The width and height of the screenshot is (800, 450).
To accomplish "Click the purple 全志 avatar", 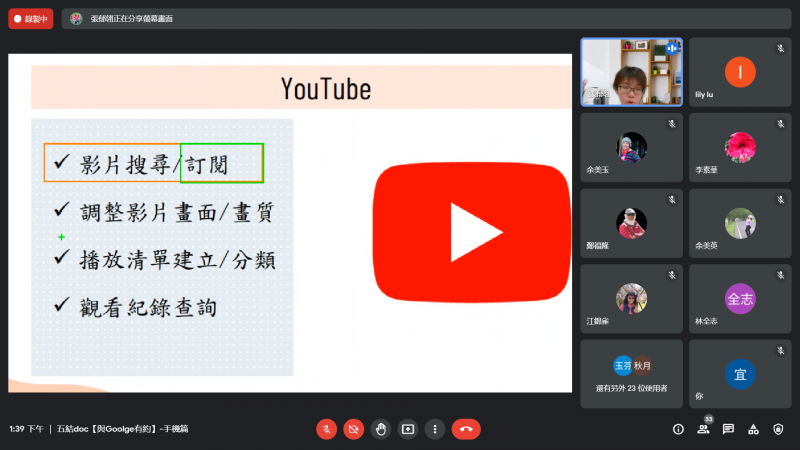I will click(x=740, y=298).
